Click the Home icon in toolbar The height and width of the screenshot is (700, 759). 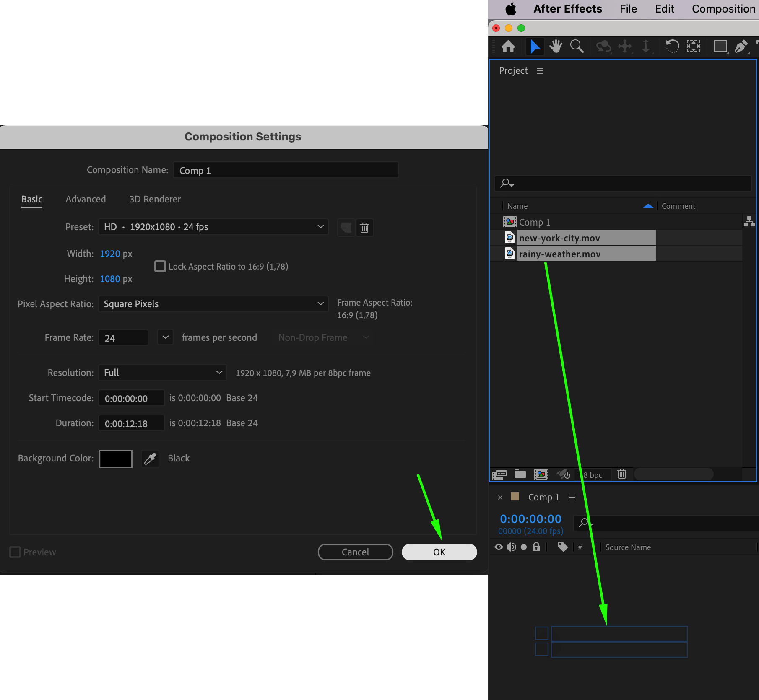(x=508, y=46)
